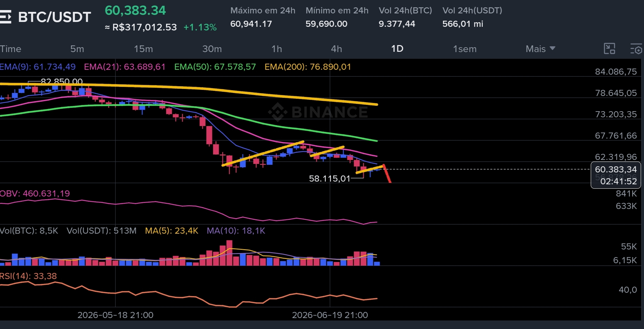Click the MA(5) 23,4K volume label
Image resolution: width=644 pixels, height=329 pixels.
pos(172,231)
